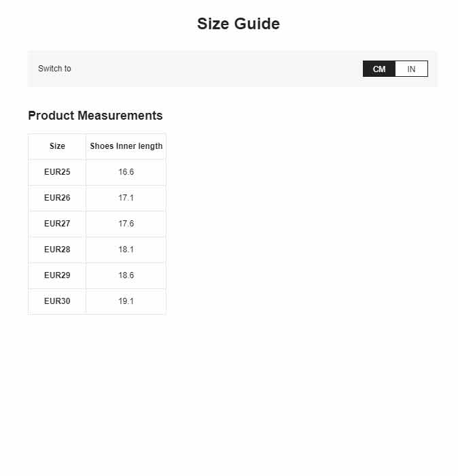Click the Size Guide heading
Image resolution: width=458 pixels, height=476 pixels.
(239, 24)
